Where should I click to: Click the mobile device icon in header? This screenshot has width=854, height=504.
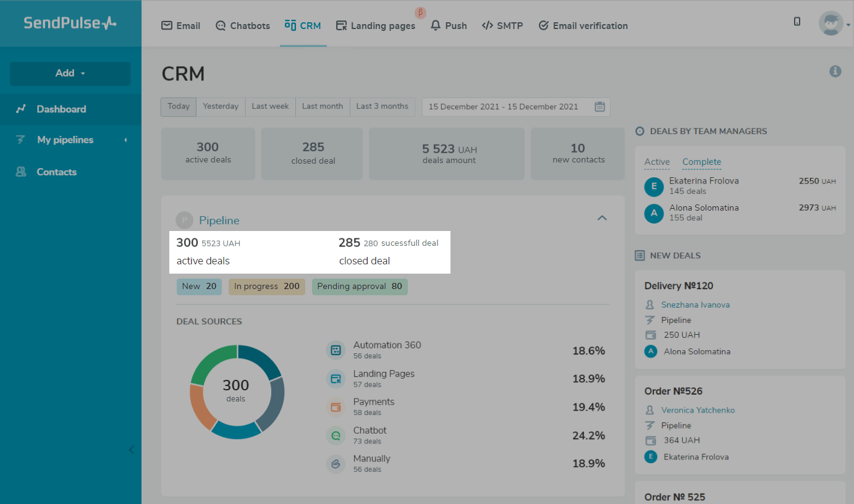click(x=797, y=22)
